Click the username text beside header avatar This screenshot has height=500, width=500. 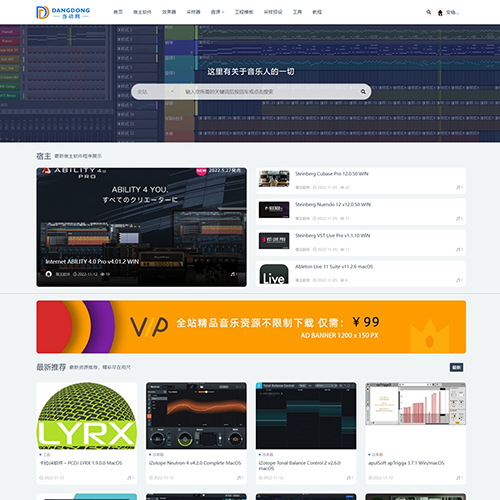coord(453,13)
